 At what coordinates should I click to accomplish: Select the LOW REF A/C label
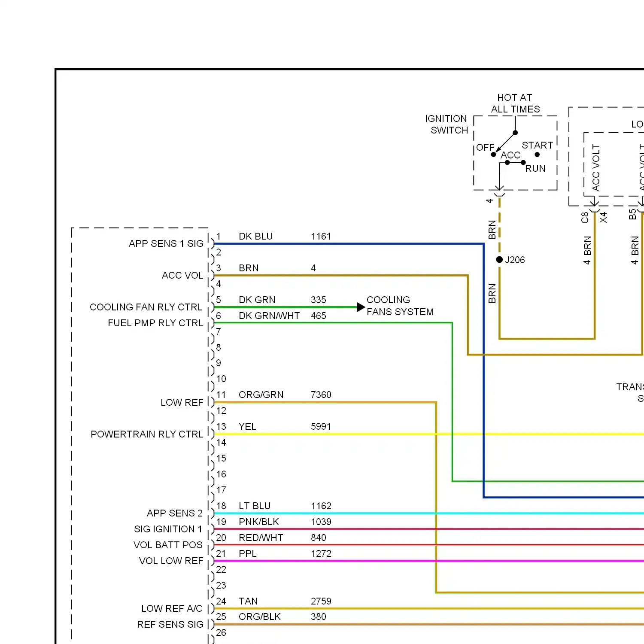click(171, 608)
